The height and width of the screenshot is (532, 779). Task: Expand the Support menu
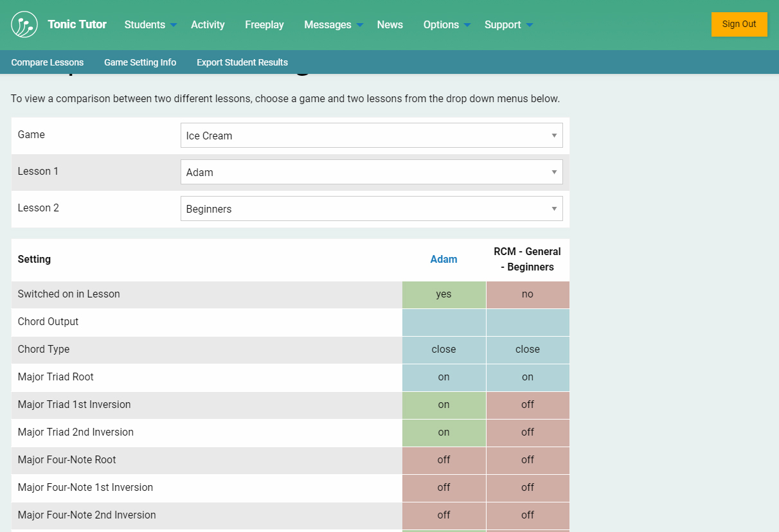coord(508,25)
